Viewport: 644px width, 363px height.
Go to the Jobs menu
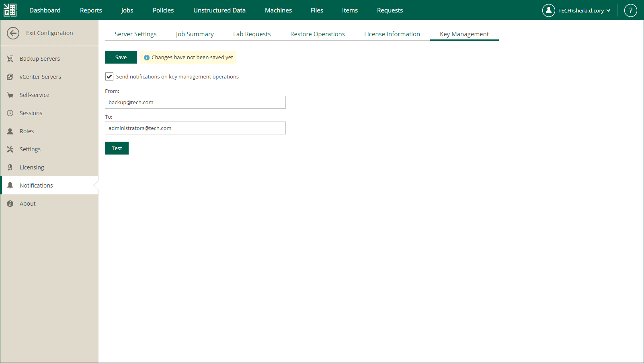[x=127, y=10]
